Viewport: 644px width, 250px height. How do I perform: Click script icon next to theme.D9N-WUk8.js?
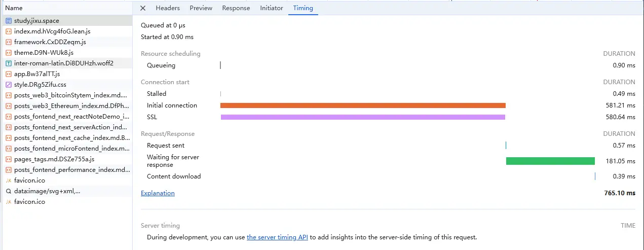pos(9,53)
